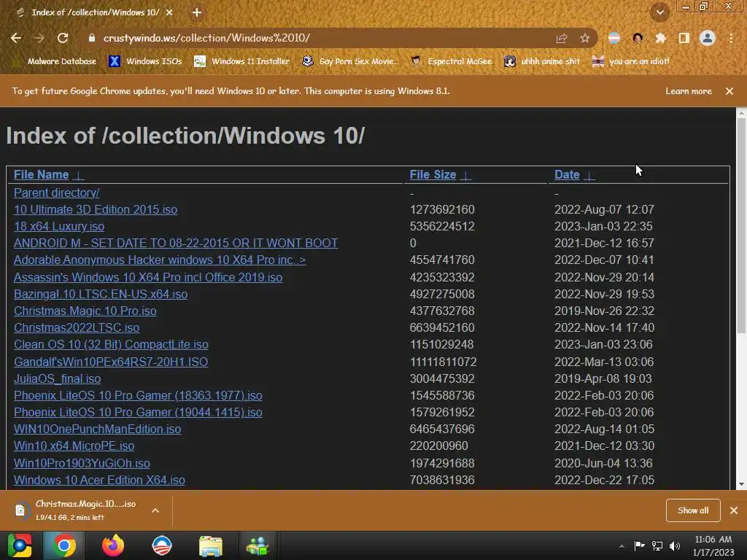Screen dimensions: 747x560
Task: Open the tab search dropdown arrow
Action: coord(659,12)
